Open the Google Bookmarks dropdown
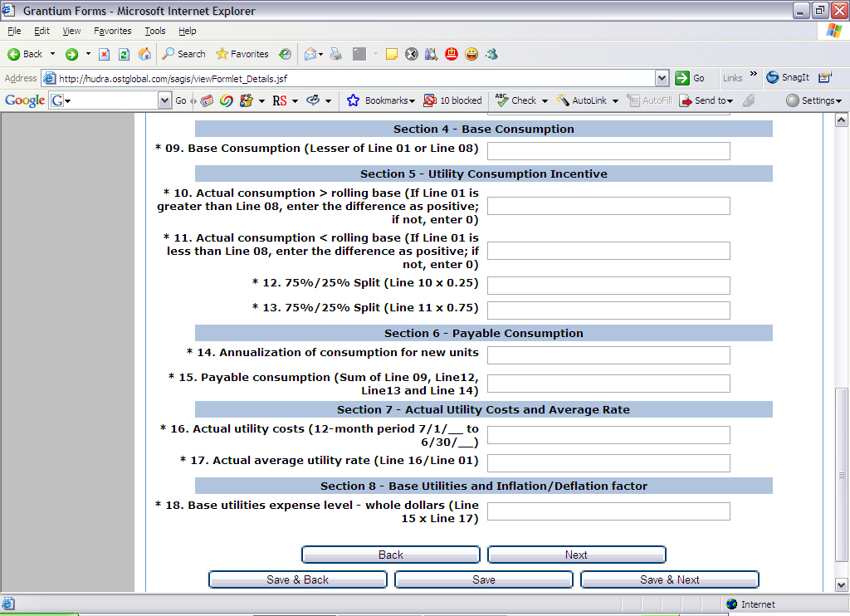Viewport: 850px width, 616px height. (x=380, y=100)
